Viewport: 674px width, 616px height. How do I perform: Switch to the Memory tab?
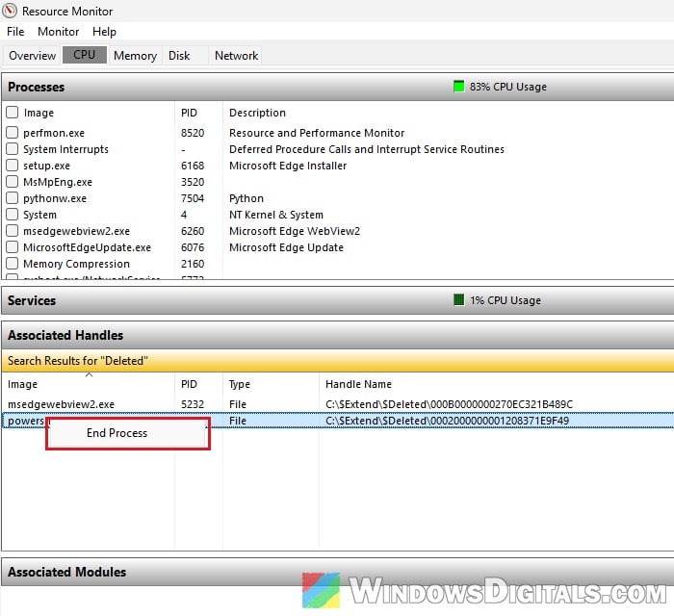pos(135,56)
